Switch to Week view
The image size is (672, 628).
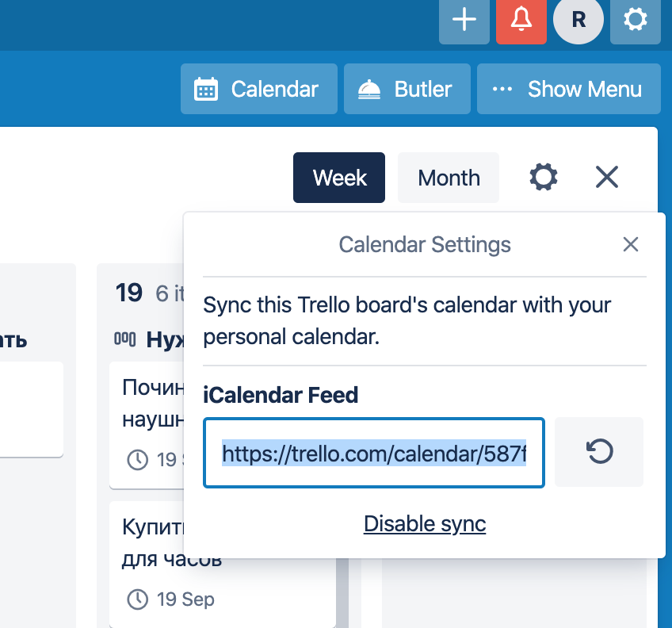pyautogui.click(x=339, y=178)
